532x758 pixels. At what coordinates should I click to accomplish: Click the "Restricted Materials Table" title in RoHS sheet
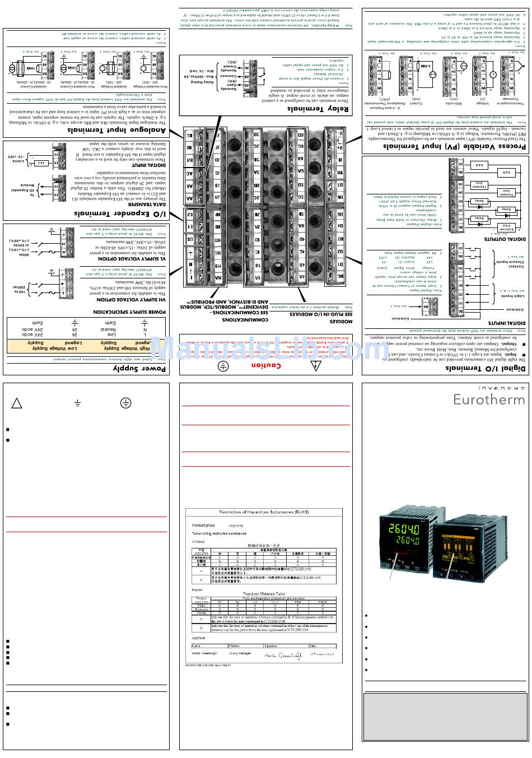tap(264, 594)
